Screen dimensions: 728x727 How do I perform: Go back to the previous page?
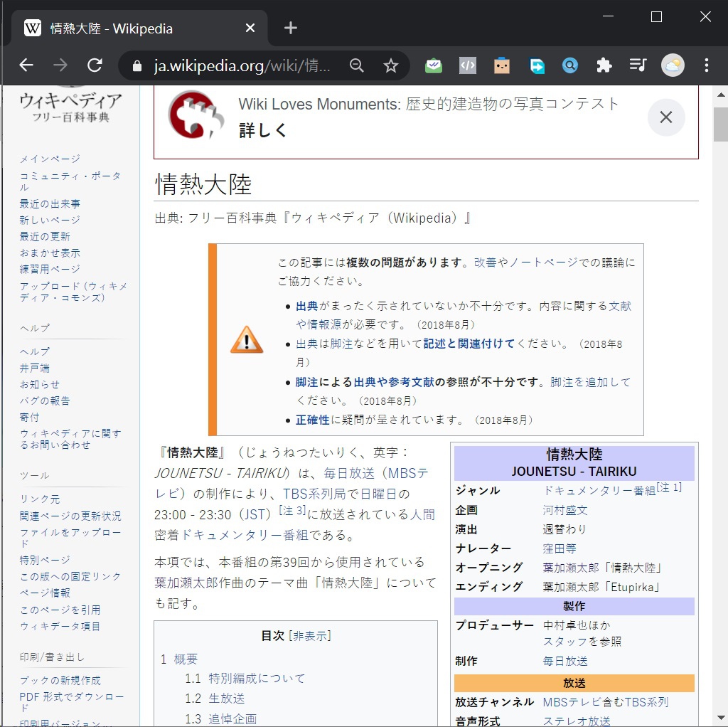click(x=26, y=65)
